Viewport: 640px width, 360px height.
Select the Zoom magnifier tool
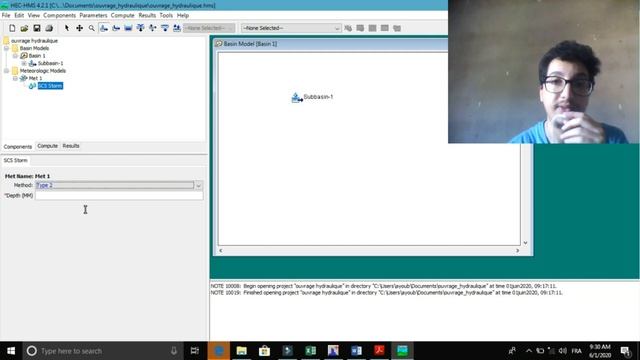(91, 28)
